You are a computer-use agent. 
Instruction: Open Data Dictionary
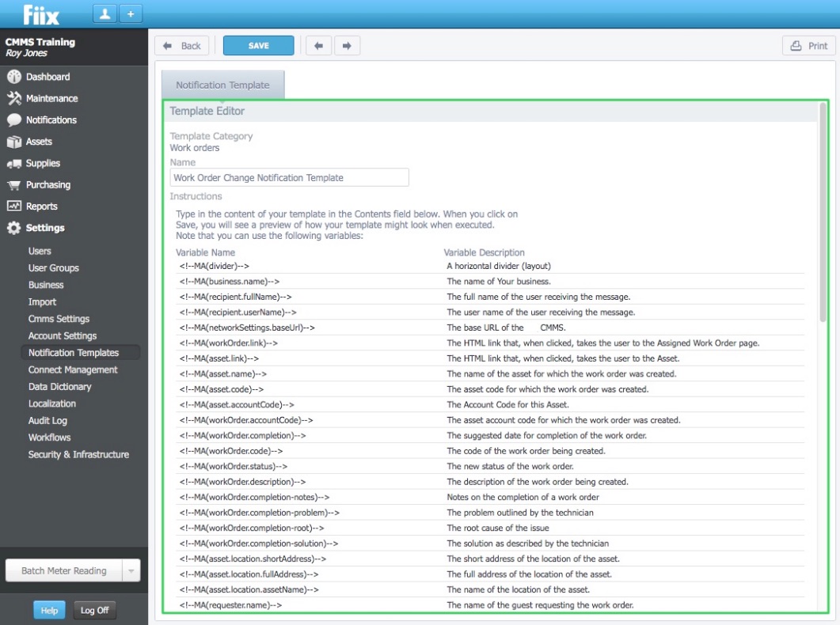(x=59, y=386)
